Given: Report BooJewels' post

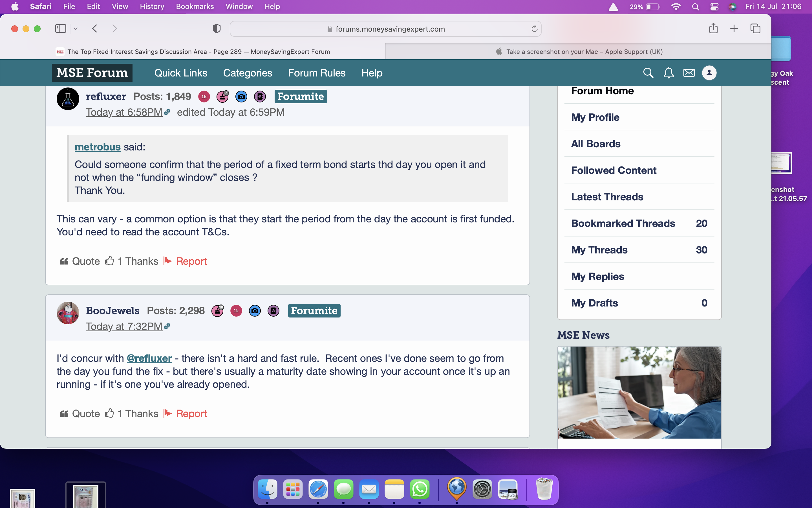Looking at the screenshot, I should click(x=185, y=413).
